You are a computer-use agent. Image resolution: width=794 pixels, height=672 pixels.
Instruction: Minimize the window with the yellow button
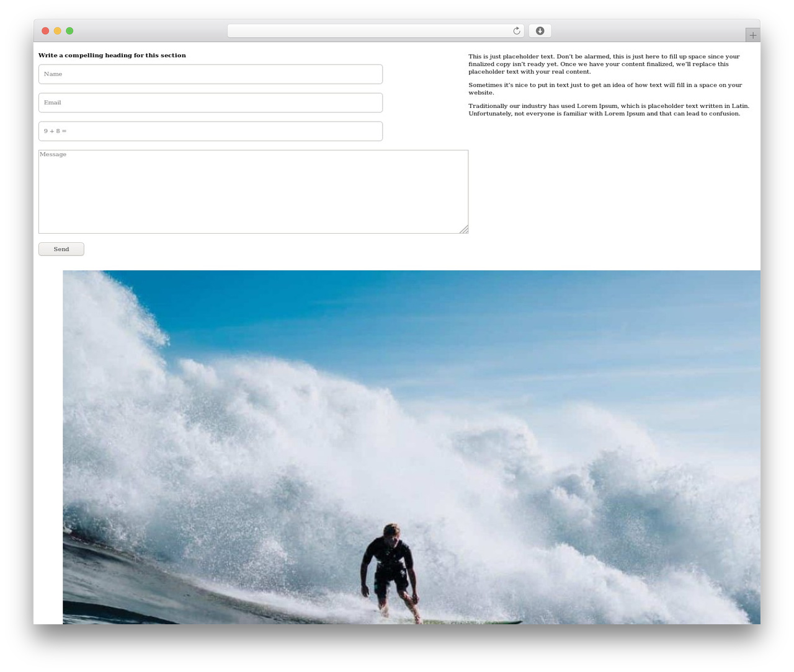point(58,31)
